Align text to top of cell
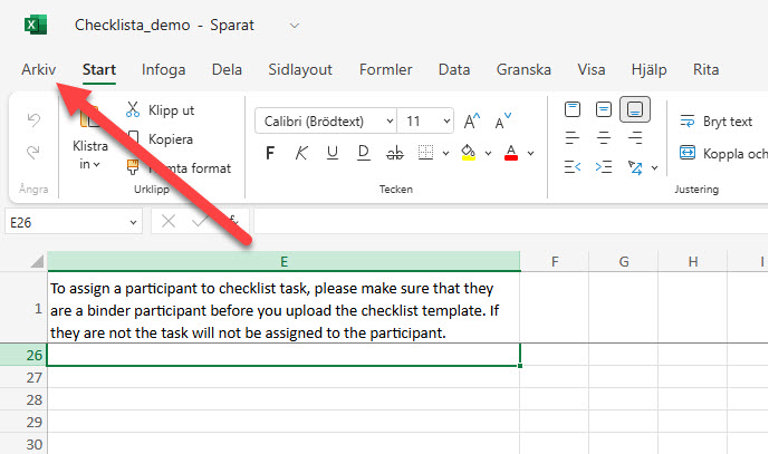The image size is (768, 454). [x=572, y=109]
